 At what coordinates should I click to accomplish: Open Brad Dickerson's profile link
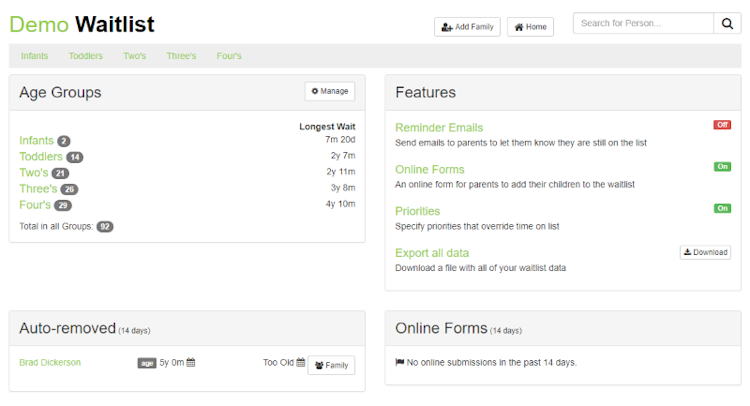tap(52, 363)
